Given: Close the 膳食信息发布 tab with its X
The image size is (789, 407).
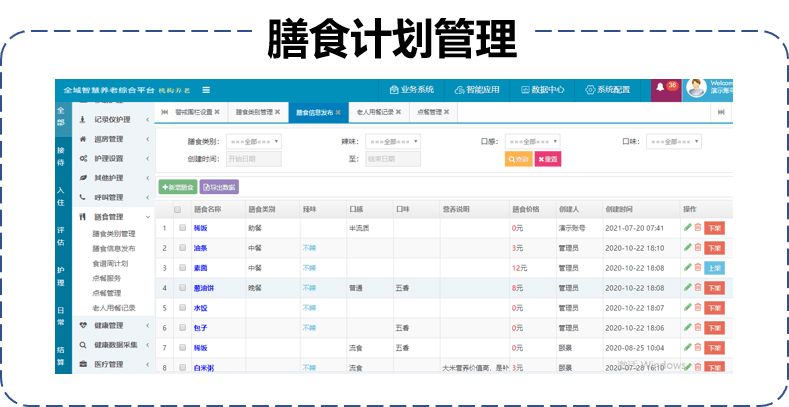Looking at the screenshot, I should (x=339, y=113).
